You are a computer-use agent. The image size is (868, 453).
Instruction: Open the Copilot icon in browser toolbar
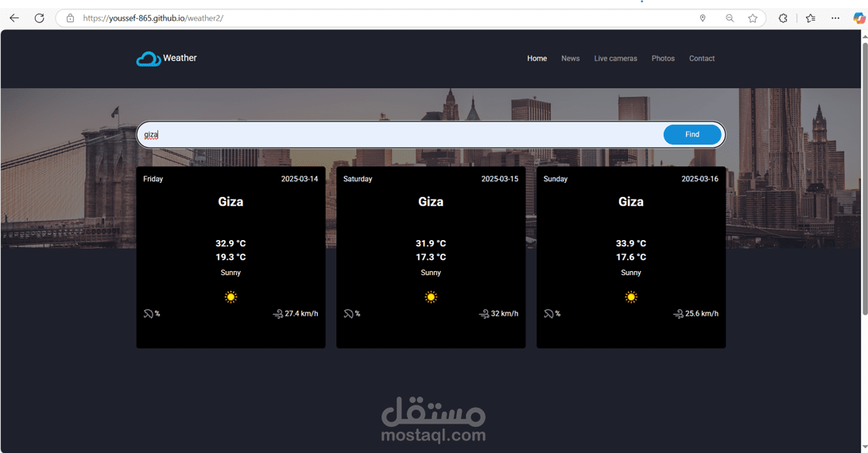coord(858,18)
